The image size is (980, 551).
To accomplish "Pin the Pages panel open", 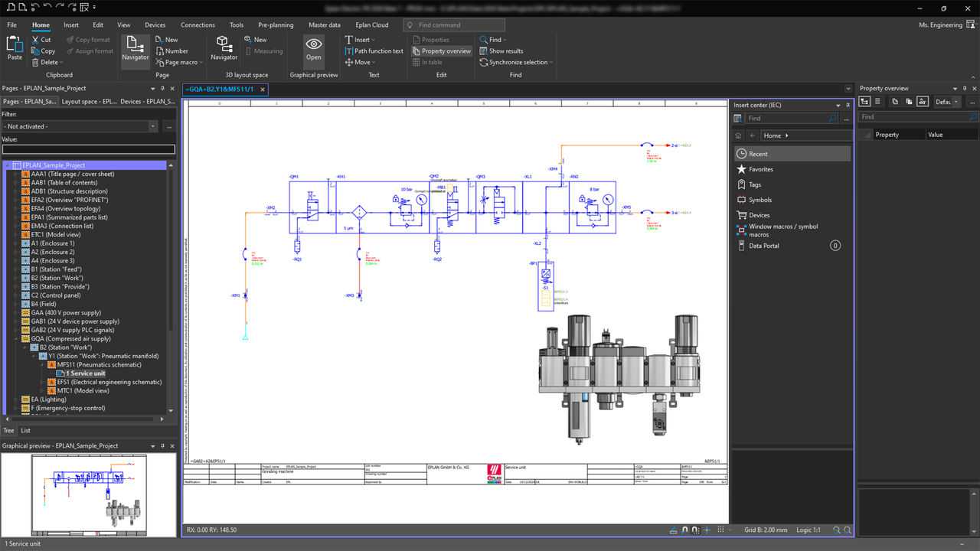I will (162, 88).
